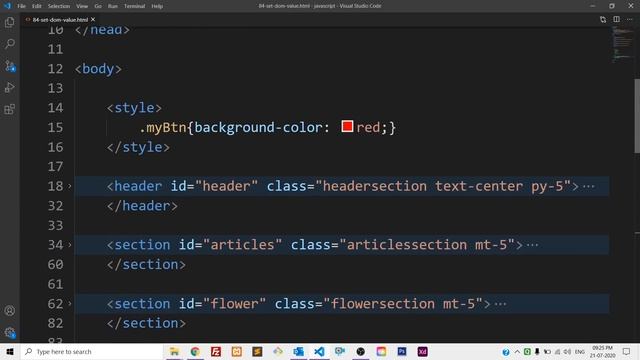Viewport: 640px width, 360px height.
Task: Open File Explorer from the taskbar
Action: tap(174, 351)
